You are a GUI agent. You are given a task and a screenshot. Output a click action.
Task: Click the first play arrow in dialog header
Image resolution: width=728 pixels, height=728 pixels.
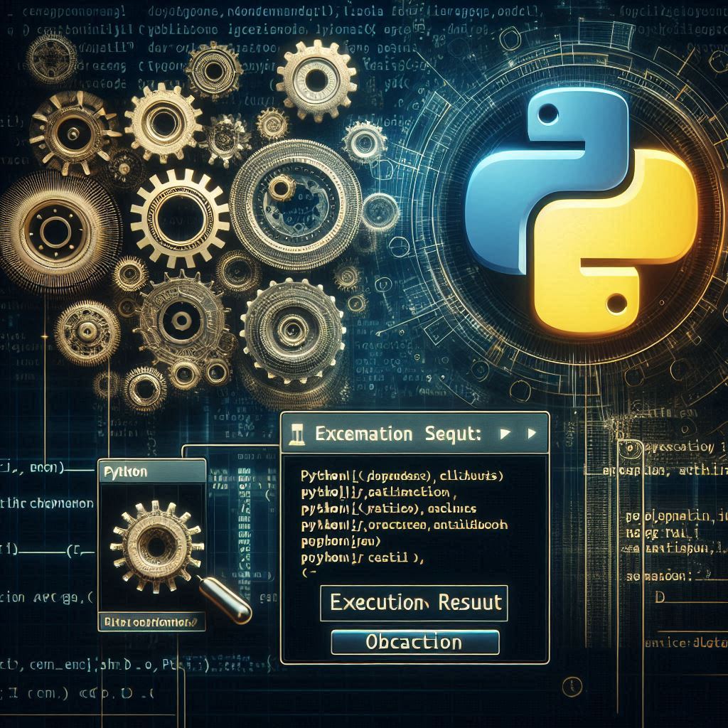[x=505, y=434]
